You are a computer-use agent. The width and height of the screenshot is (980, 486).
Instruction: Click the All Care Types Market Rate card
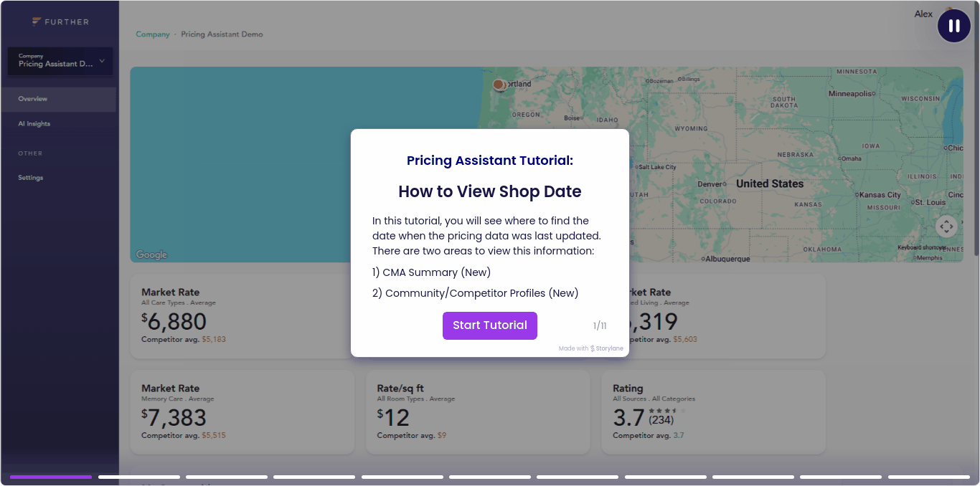pyautogui.click(x=242, y=316)
